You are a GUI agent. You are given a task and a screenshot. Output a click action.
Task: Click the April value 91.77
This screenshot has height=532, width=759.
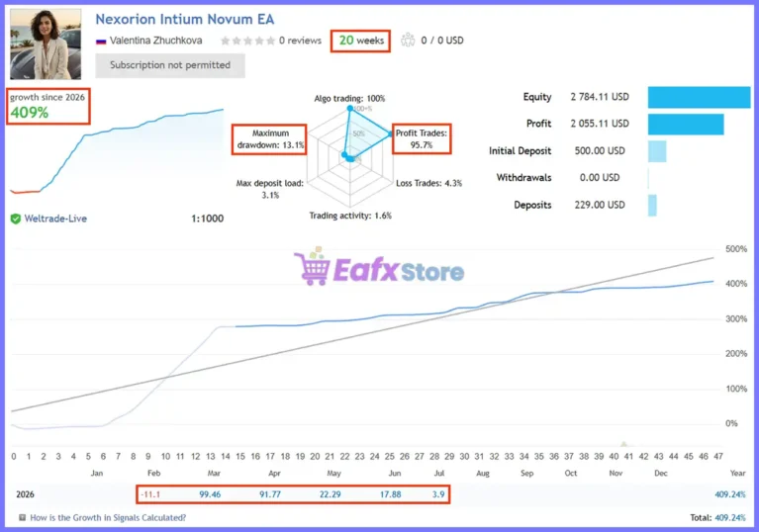pyautogui.click(x=270, y=494)
